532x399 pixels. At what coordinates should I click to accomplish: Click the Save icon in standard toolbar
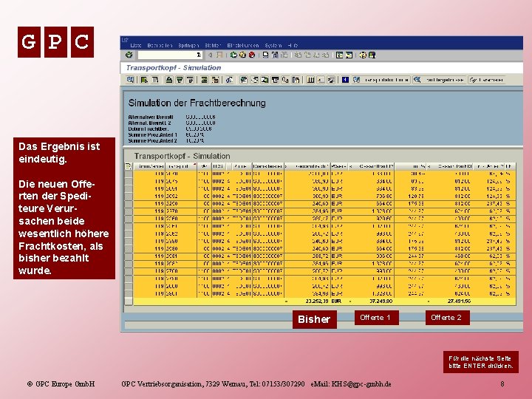pos(219,55)
